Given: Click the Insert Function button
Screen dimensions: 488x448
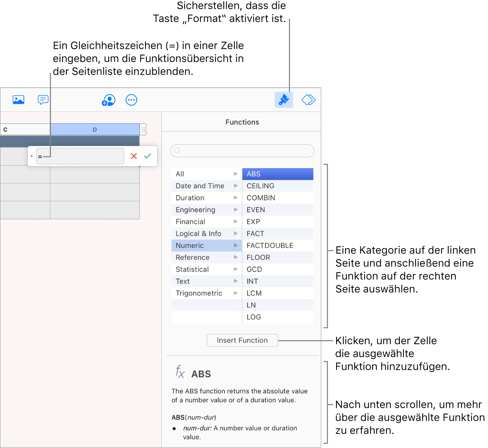Looking at the screenshot, I should [242, 340].
